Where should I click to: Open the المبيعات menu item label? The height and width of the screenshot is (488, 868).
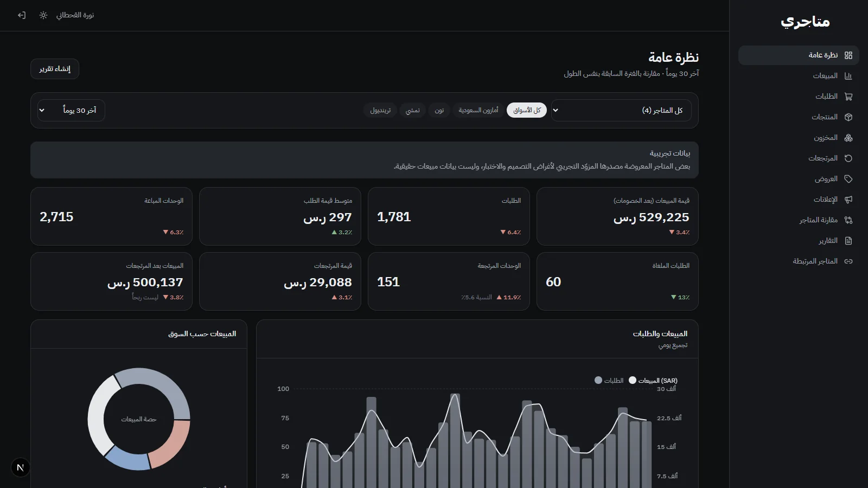tap(825, 76)
